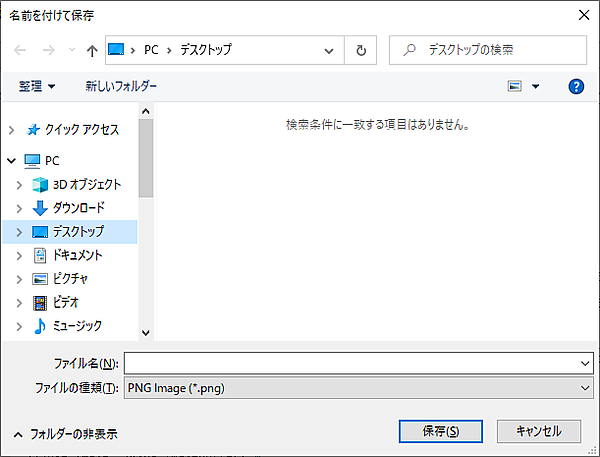Expand the デスクトップ tree node
The height and width of the screenshot is (457, 600).
(19, 232)
